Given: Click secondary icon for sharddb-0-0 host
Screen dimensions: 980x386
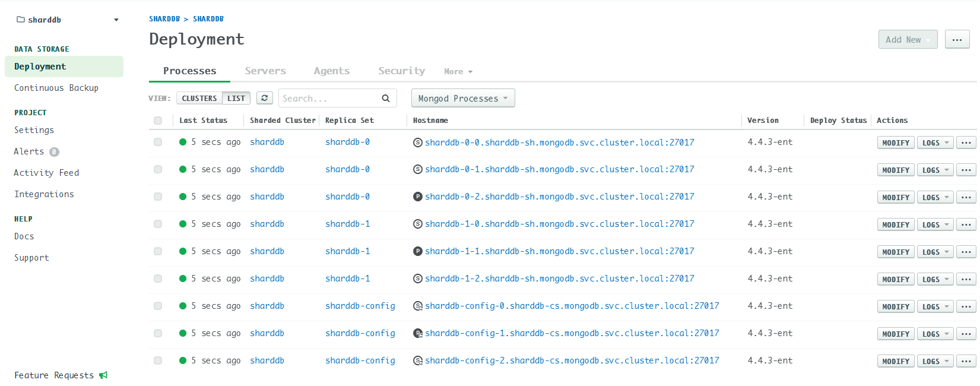Looking at the screenshot, I should (418, 143).
